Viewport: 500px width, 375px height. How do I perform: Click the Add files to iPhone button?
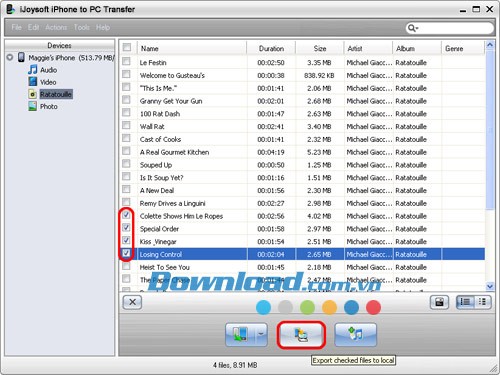click(241, 334)
